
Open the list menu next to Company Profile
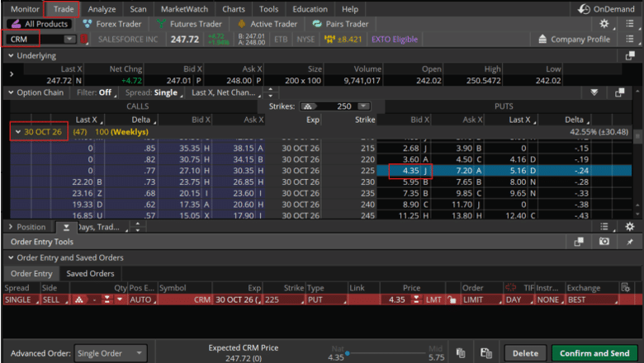[x=630, y=39]
